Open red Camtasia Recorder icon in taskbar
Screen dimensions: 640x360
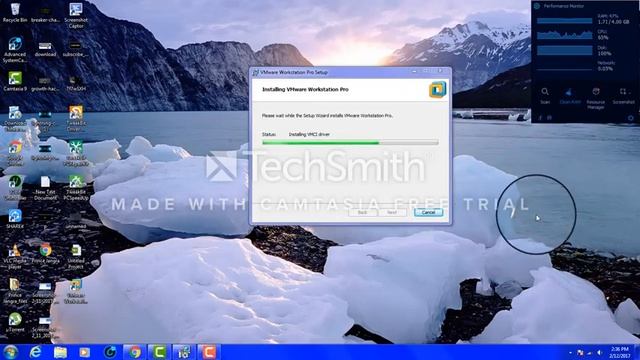pyautogui.click(x=209, y=352)
